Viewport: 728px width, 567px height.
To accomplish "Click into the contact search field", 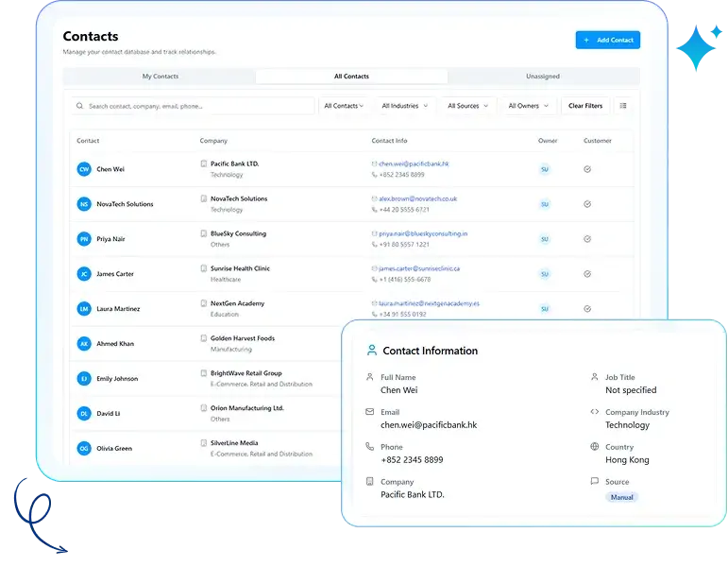I will coord(198,106).
